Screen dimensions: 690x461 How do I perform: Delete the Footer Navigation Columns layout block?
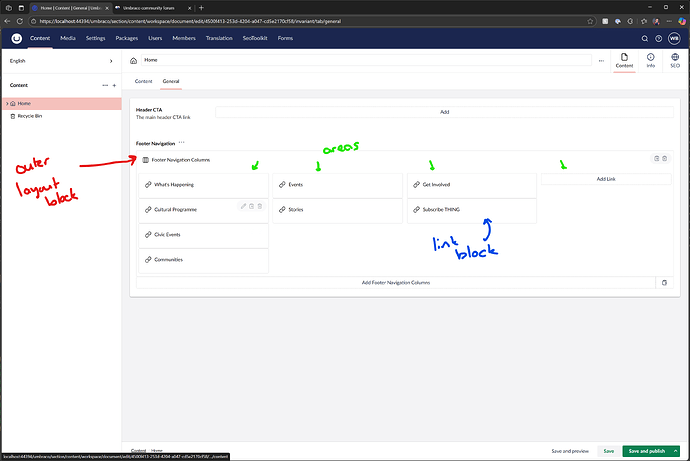pyautogui.click(x=665, y=158)
